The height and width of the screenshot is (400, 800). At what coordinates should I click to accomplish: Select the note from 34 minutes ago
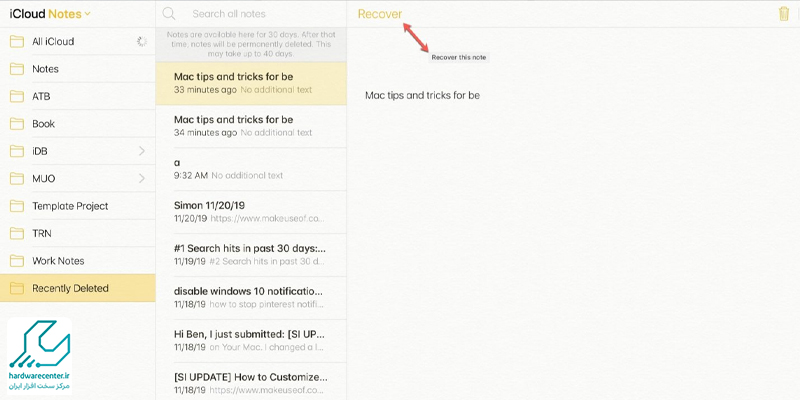251,127
